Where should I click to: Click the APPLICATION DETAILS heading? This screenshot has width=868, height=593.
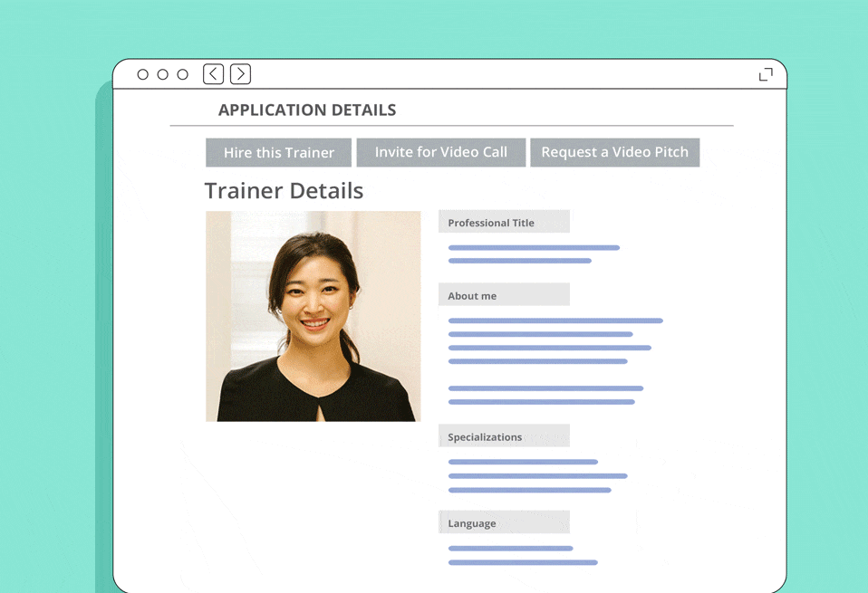pos(307,110)
